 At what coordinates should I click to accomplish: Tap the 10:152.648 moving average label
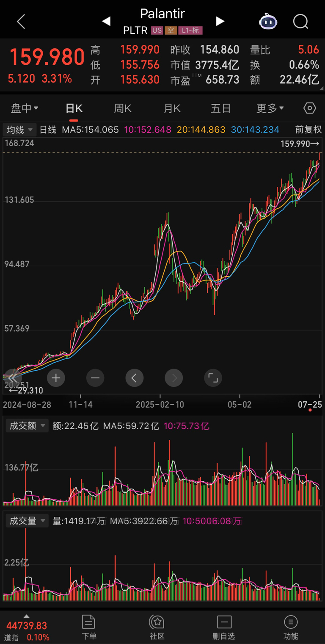(x=148, y=130)
